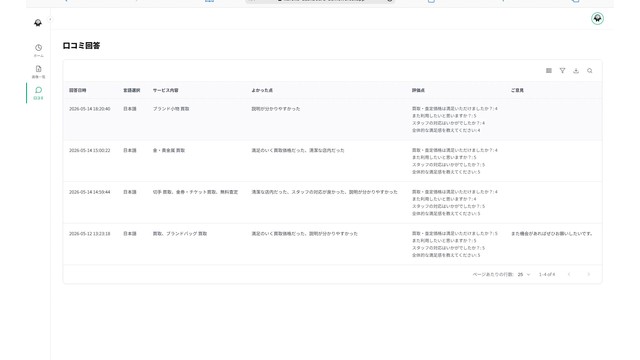Click the よかった点 column header
The image size is (640, 360).
coord(262,90)
